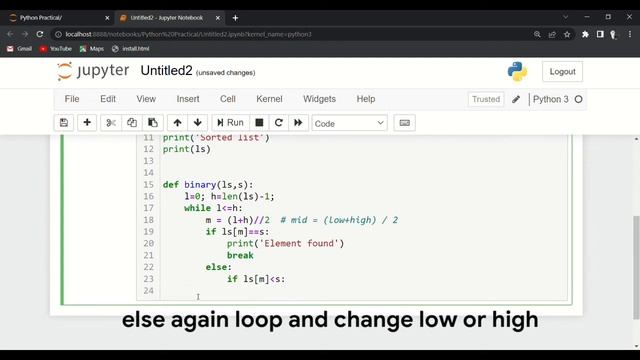Viewport: 640px width, 360px height.
Task: Click the pencil edit mode indicator
Action: tap(516, 99)
